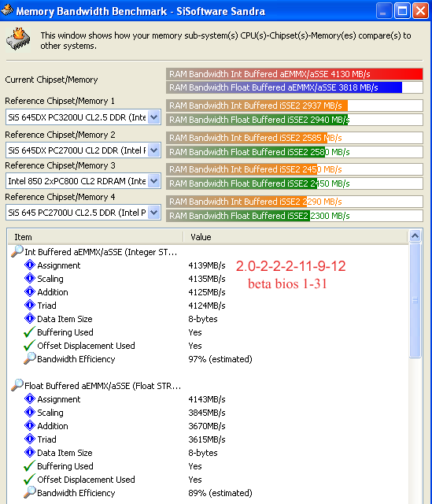Click green checkmark beside second Buffering Used

[x=29, y=466]
